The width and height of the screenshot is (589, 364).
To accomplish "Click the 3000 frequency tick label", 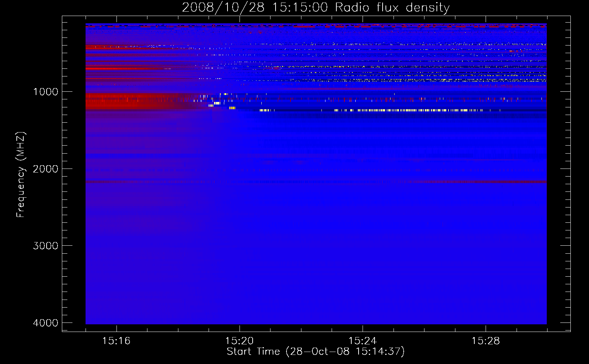I will 46,246.
